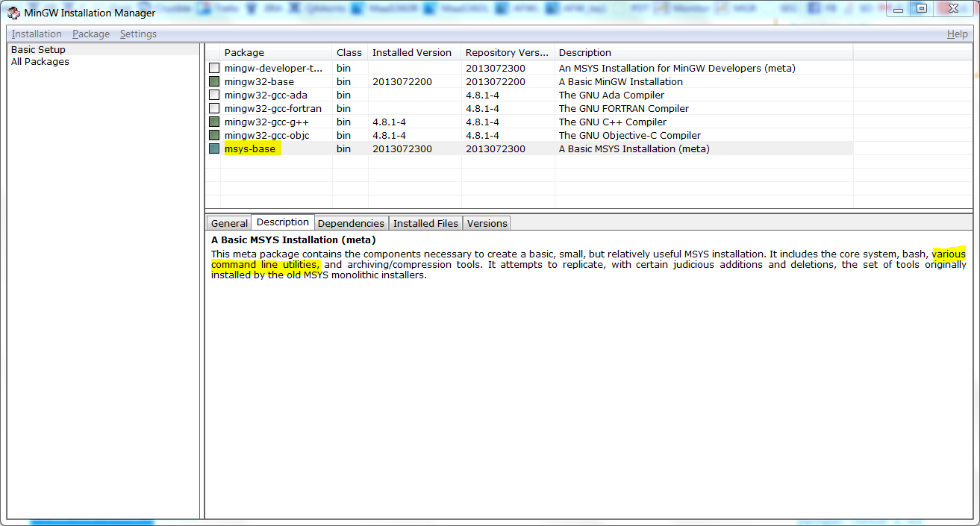Mark the mingw32-gcc-fortran package checkbox

click(214, 108)
